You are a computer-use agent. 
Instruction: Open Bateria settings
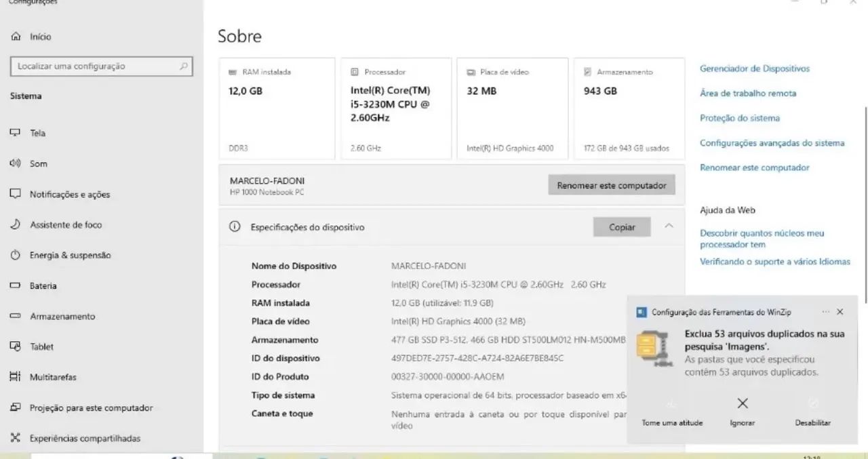(x=33, y=285)
